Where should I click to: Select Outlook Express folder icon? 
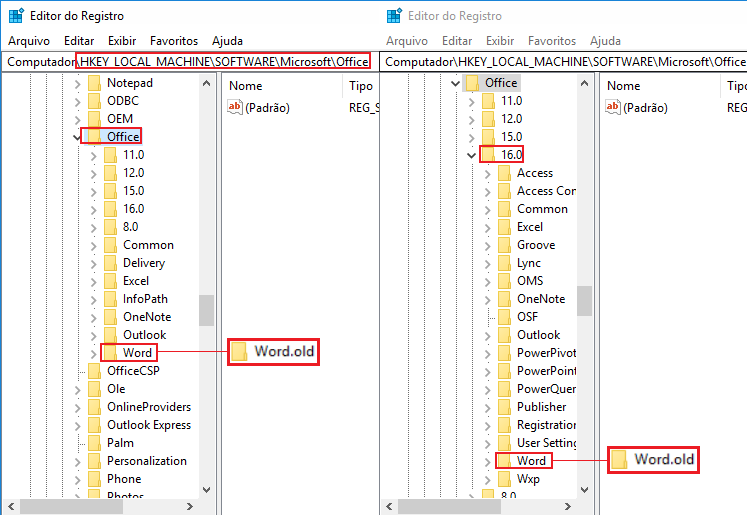point(94,425)
